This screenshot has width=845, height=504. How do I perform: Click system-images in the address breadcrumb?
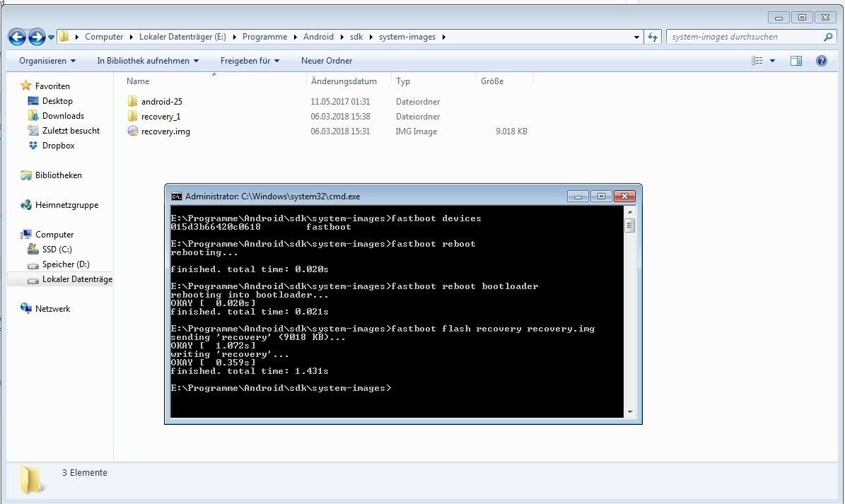click(407, 37)
